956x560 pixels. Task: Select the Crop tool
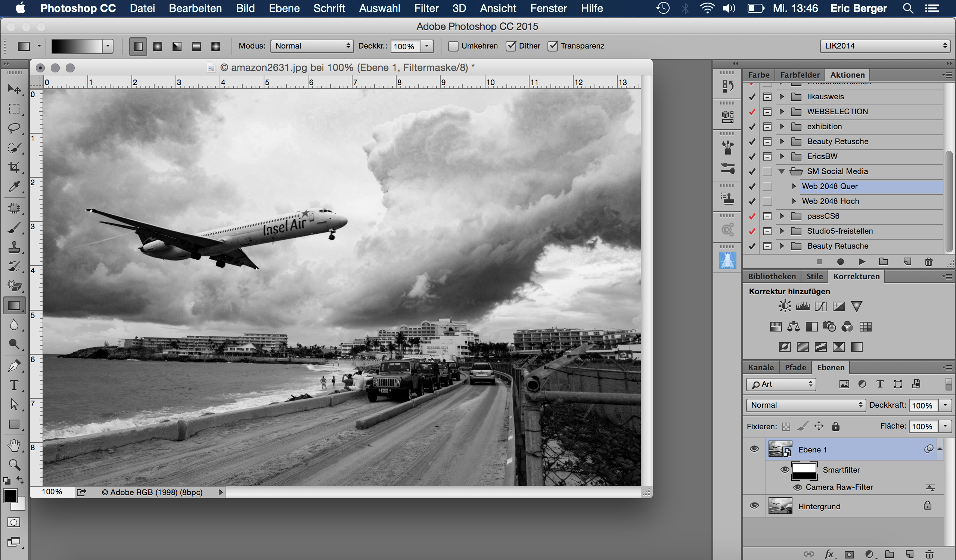click(14, 167)
